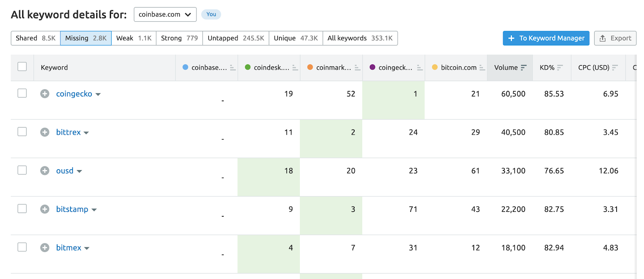Sort by coingecko column icon
Screen dimensions: 644x279
[420, 68]
